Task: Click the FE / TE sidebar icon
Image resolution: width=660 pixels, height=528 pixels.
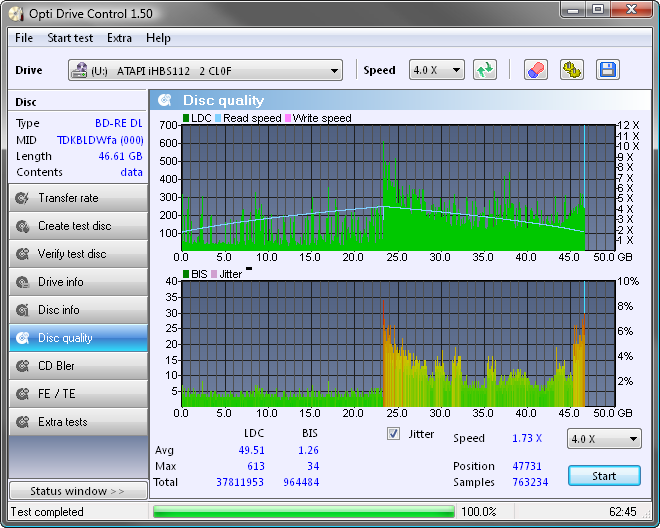Action: [x=22, y=394]
